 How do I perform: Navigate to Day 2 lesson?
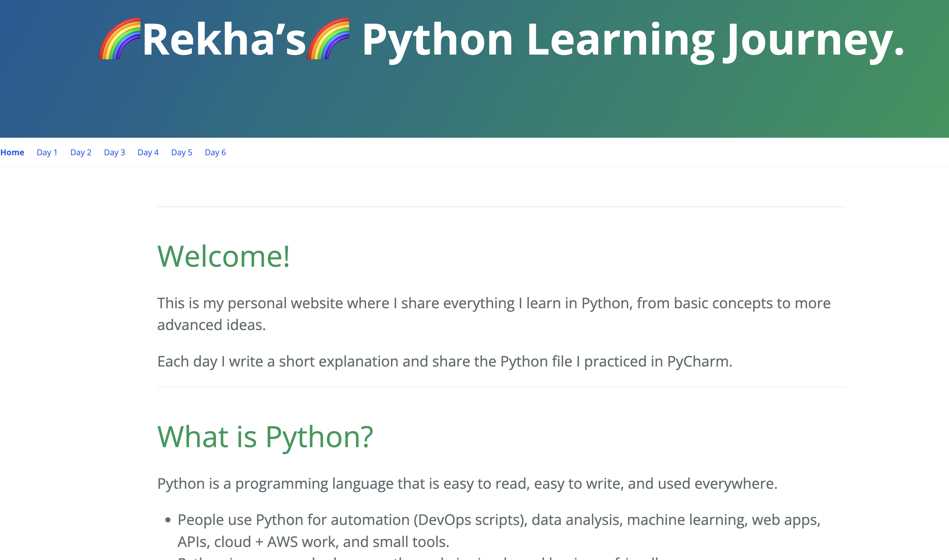point(81,152)
